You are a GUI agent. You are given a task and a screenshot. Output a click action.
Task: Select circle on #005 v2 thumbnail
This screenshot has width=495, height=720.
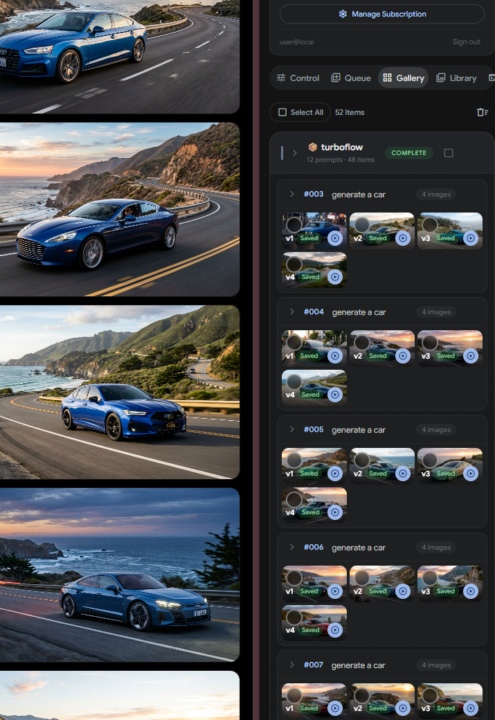point(362,460)
